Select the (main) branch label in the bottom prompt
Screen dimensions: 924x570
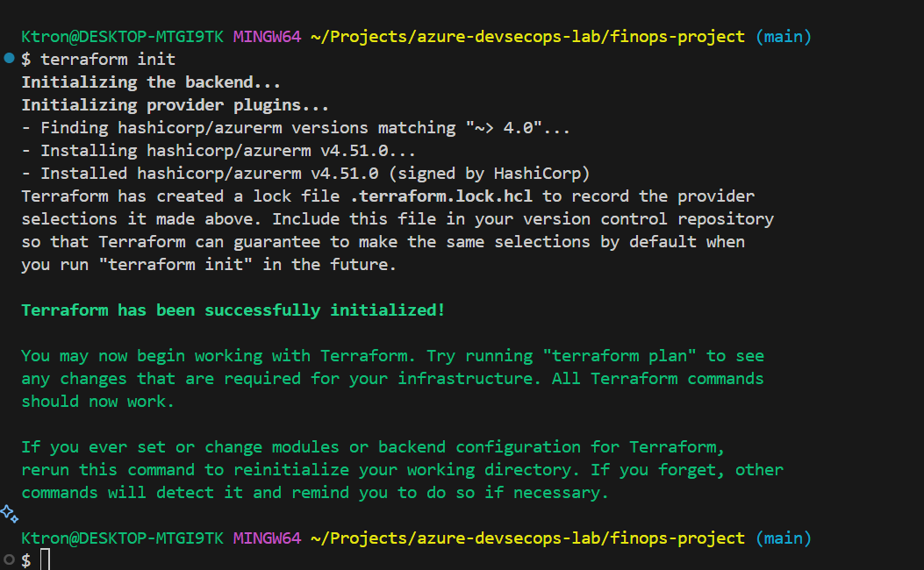(x=783, y=538)
